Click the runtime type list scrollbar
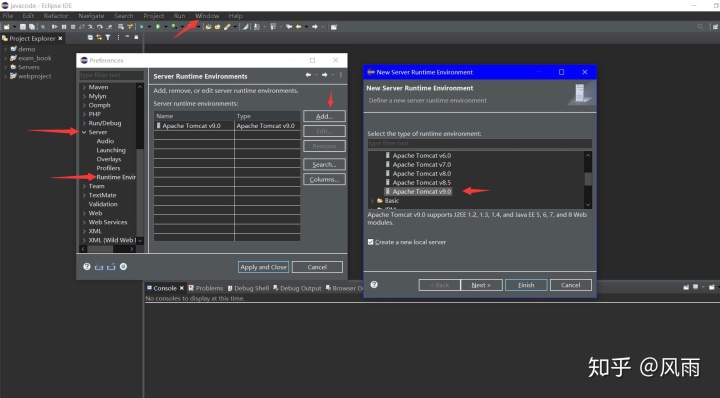The width and height of the screenshot is (720, 398). click(588, 180)
